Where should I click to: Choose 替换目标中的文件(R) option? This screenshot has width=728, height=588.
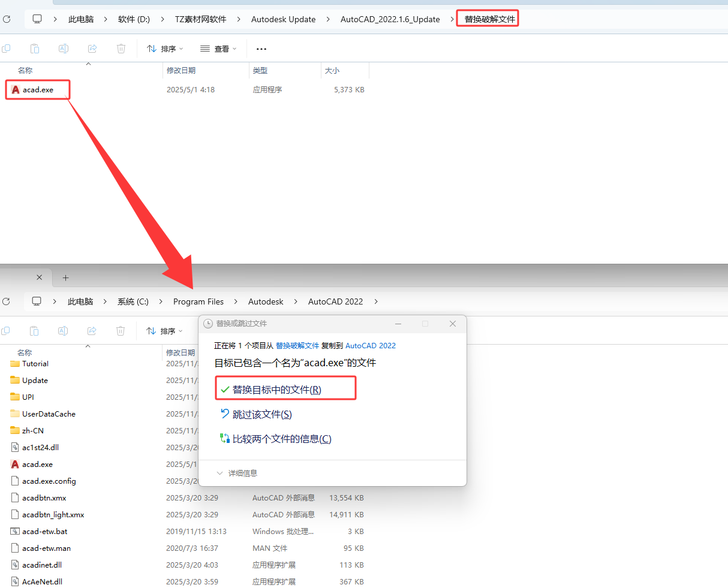[285, 390]
